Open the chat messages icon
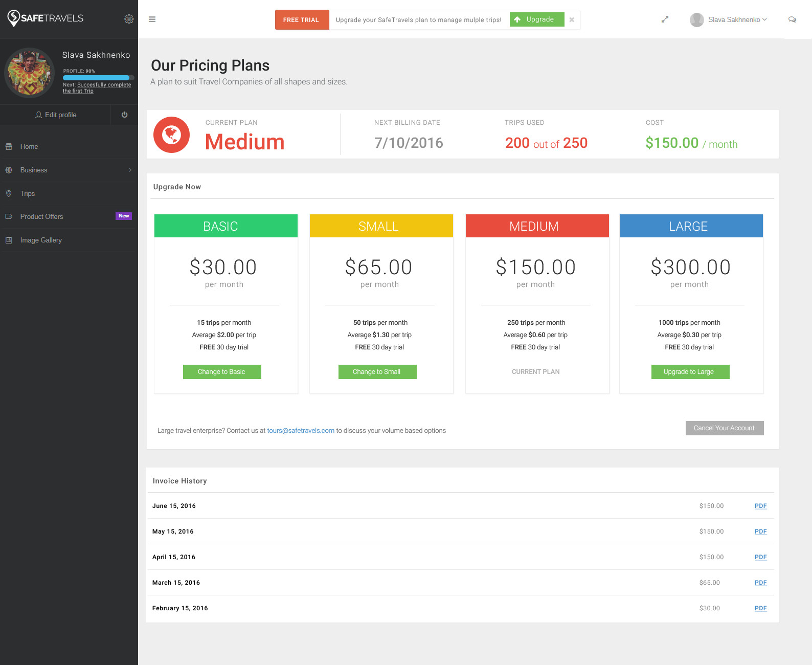The height and width of the screenshot is (665, 812). coord(792,19)
